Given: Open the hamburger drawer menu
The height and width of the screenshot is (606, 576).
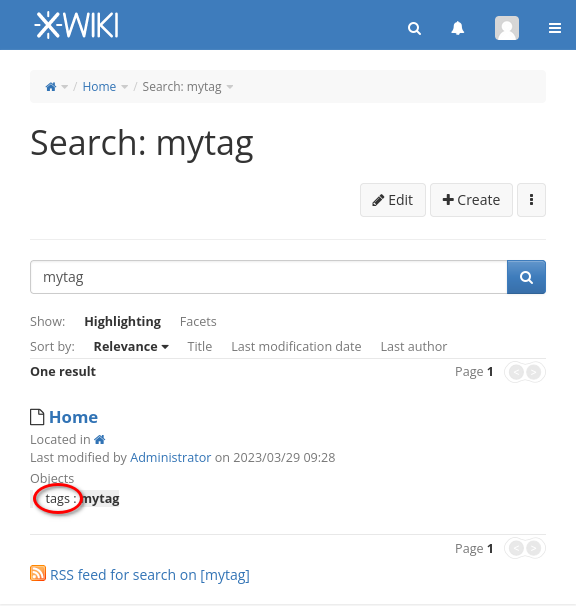Looking at the screenshot, I should (555, 28).
